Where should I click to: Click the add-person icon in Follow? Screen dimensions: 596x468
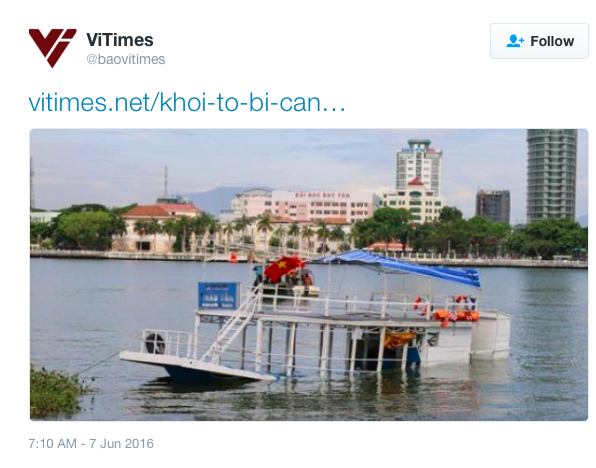click(515, 41)
